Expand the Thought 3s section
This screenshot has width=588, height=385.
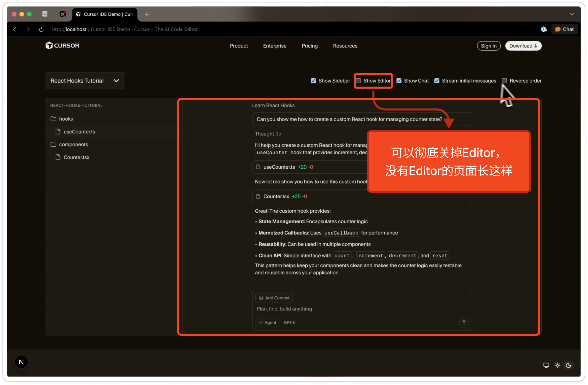[x=268, y=134]
